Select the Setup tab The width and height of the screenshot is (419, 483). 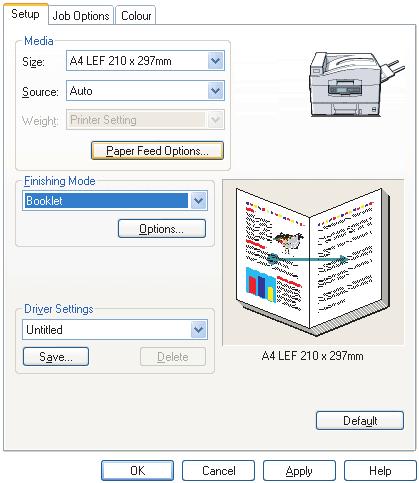pyautogui.click(x=25, y=14)
